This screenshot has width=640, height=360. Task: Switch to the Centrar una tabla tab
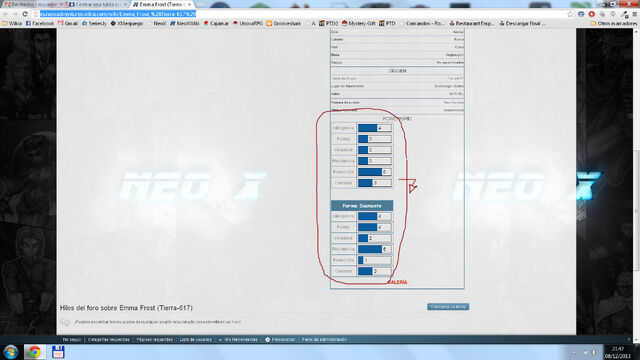(98, 4)
